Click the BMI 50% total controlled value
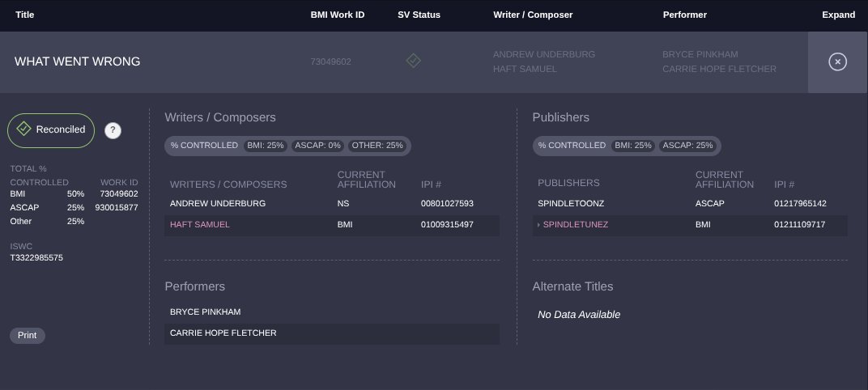Viewport: 868px width, 390px height. click(76, 193)
